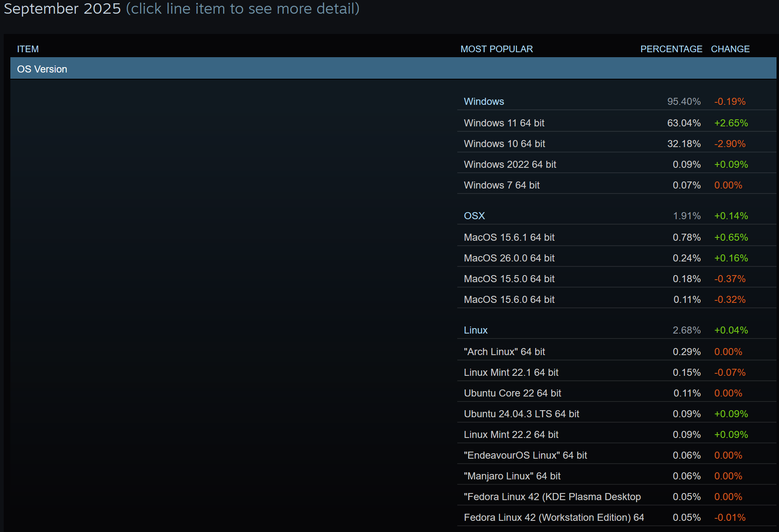
Task: Select the Windows 7 64 bit row name
Action: (x=502, y=185)
